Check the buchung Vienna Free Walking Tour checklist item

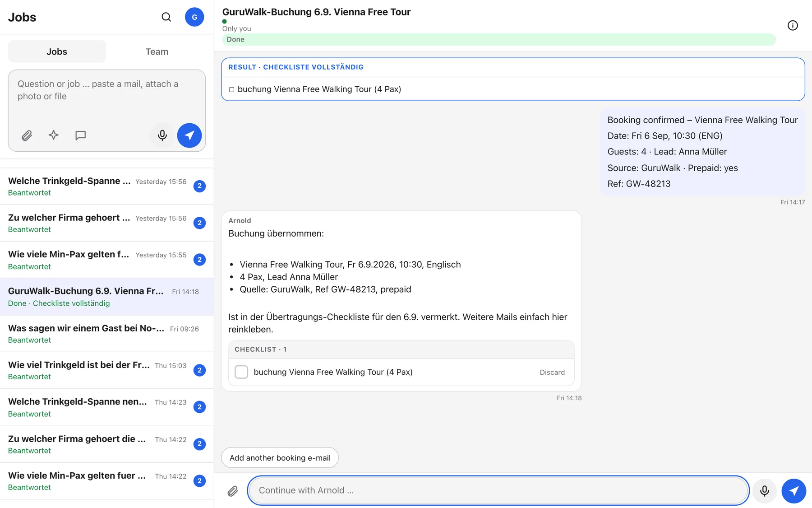click(241, 372)
